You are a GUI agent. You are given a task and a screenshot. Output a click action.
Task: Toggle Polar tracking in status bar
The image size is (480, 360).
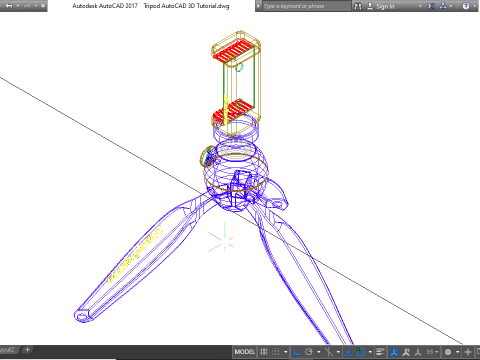point(309,352)
